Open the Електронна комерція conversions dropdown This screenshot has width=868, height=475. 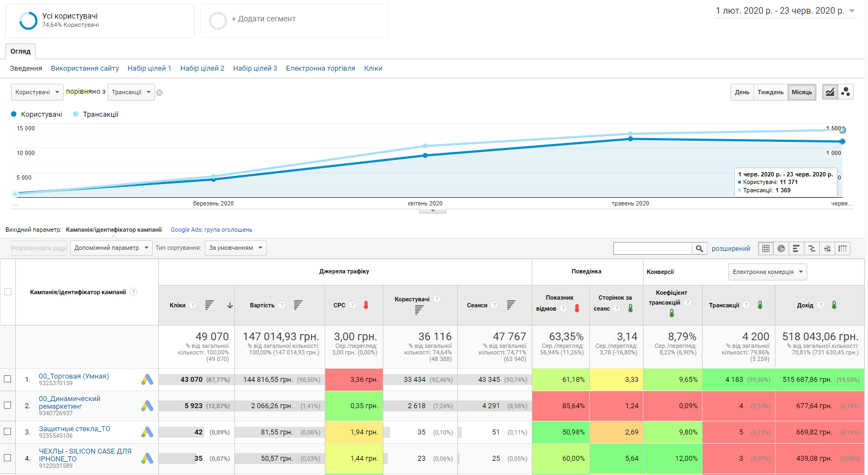(x=767, y=272)
